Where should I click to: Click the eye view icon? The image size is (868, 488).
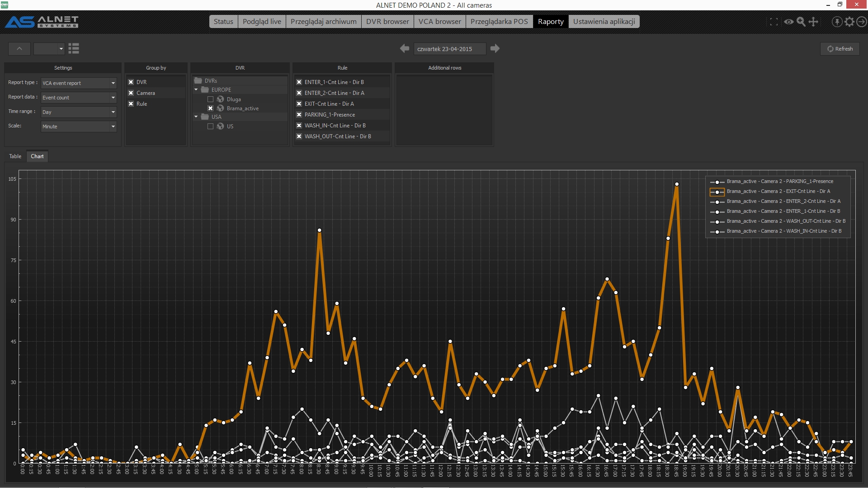[x=789, y=22]
